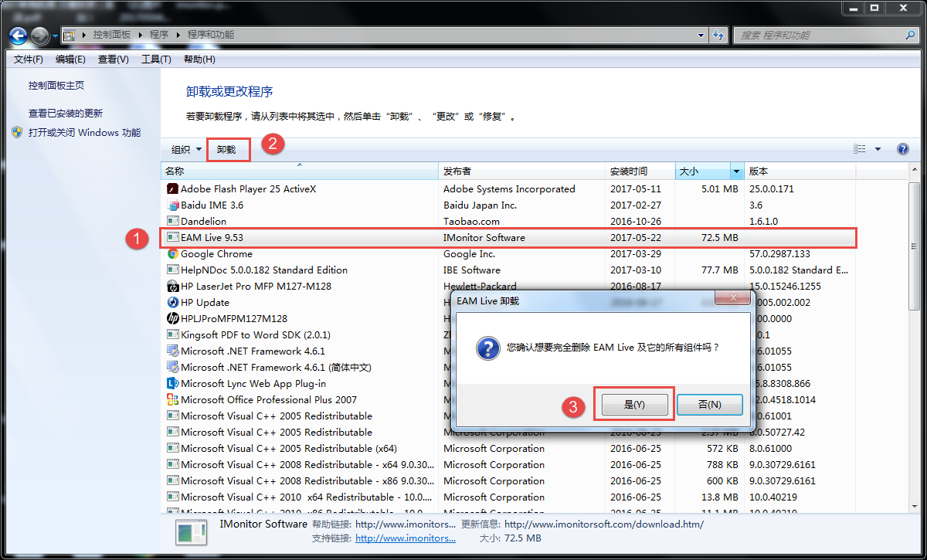Click the Baidu IME 3.6 program icon
The height and width of the screenshot is (560, 927).
coord(173,205)
